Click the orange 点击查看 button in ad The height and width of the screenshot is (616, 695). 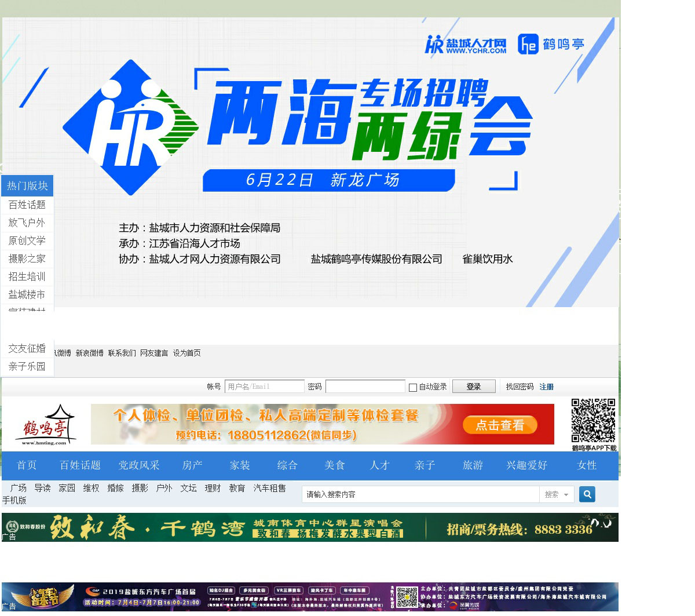pos(500,425)
